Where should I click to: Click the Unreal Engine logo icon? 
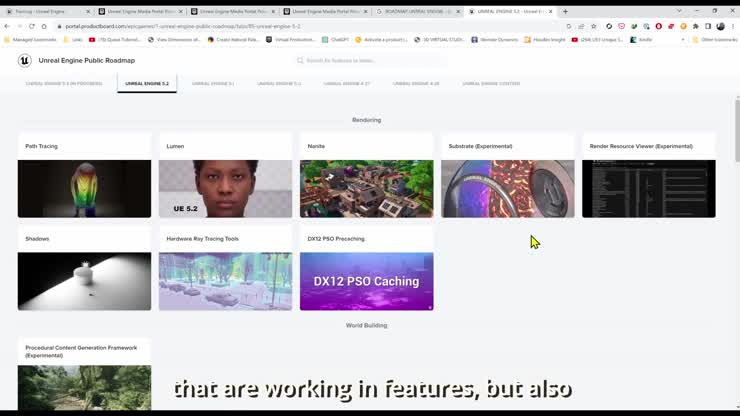pos(25,60)
